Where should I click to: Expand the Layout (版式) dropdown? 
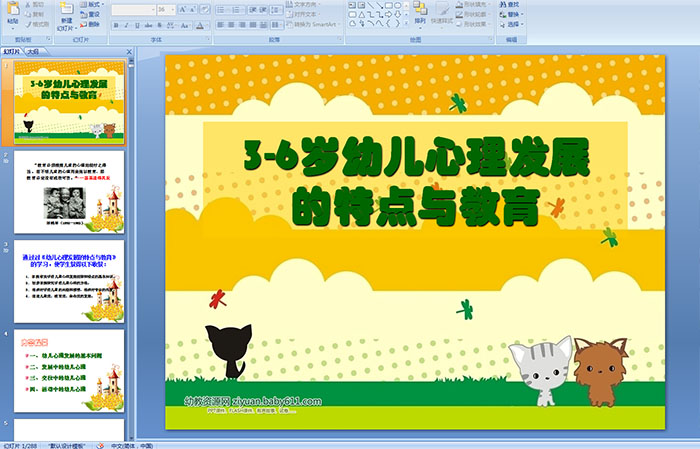(x=92, y=4)
